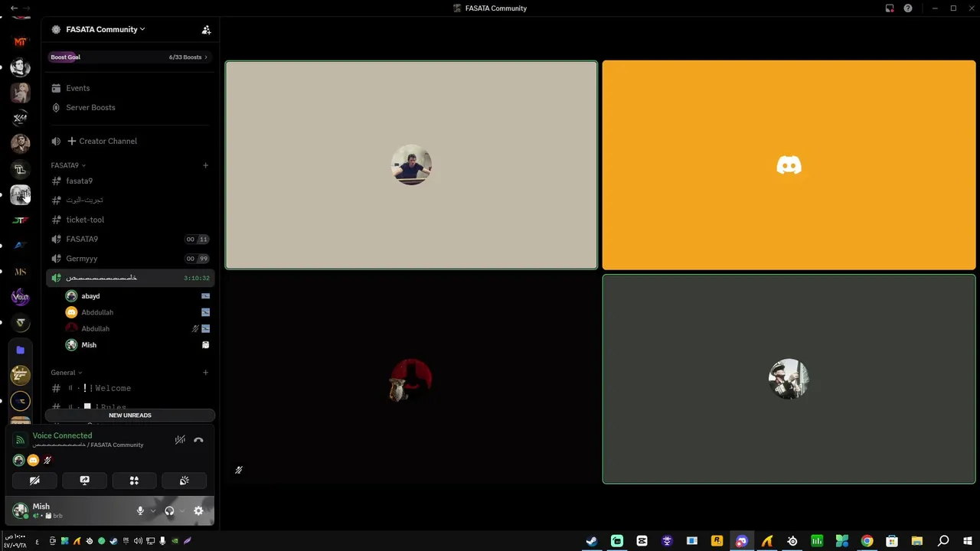Open the Discord inbox icon in the title bar
The image size is (980, 551).
[890, 8]
